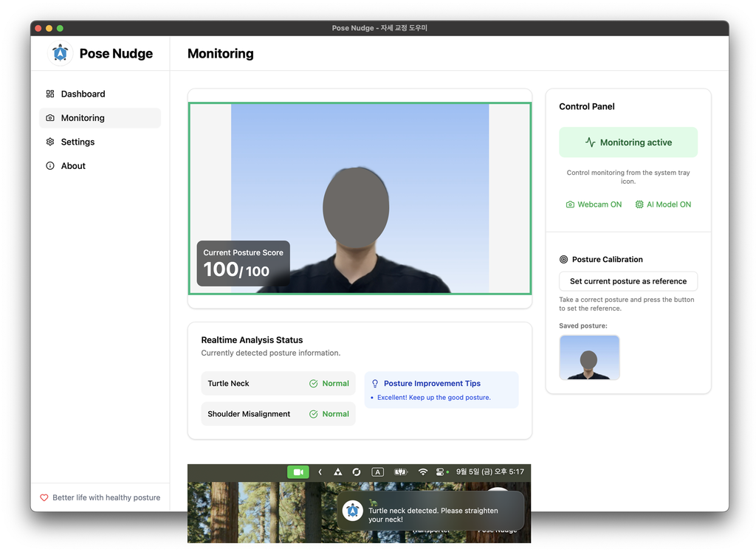This screenshot has height=552, width=756.
Task: Click the Settings gear icon
Action: tap(50, 142)
